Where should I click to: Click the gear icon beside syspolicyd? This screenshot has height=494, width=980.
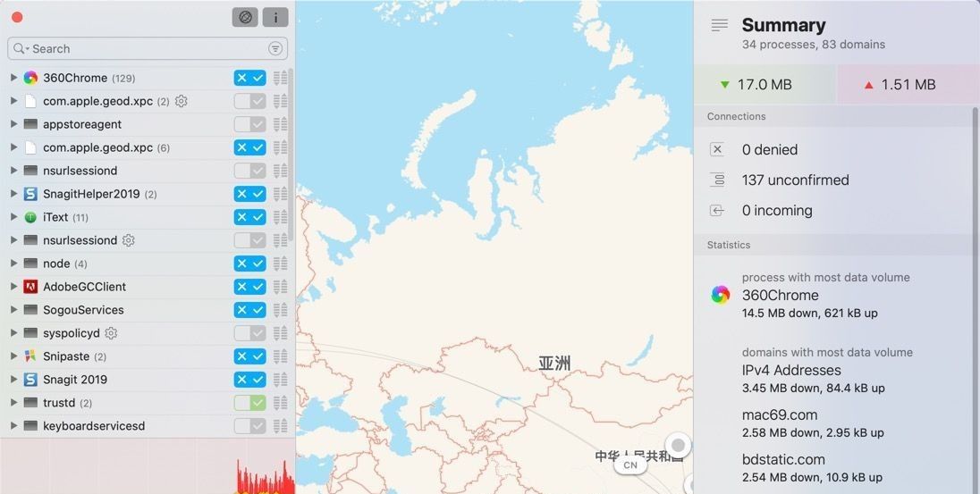pyautogui.click(x=111, y=333)
